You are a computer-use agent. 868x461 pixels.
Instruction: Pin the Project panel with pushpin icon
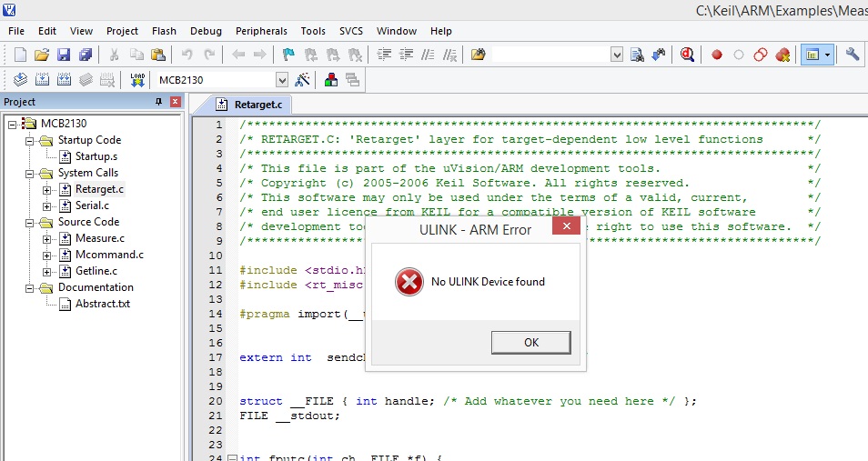[x=158, y=102]
